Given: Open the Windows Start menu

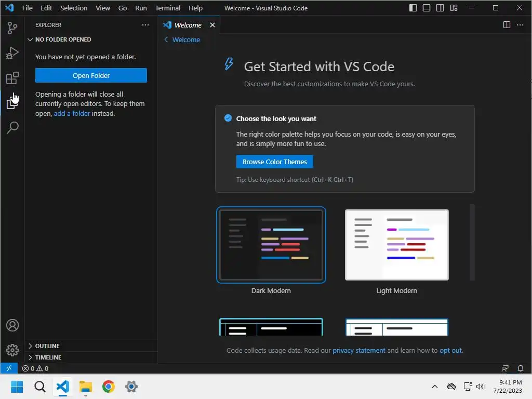Looking at the screenshot, I should tap(17, 387).
